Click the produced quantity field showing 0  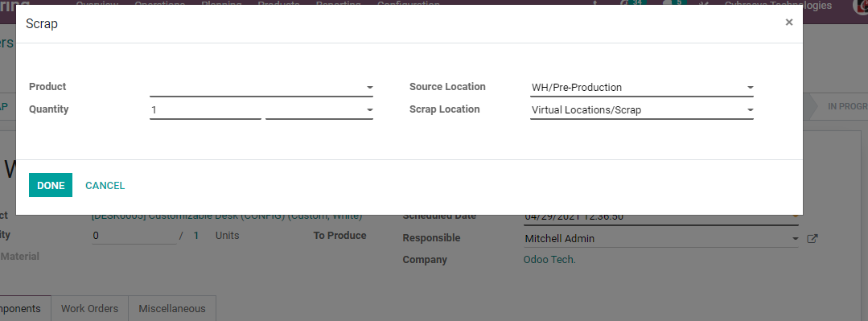click(134, 236)
